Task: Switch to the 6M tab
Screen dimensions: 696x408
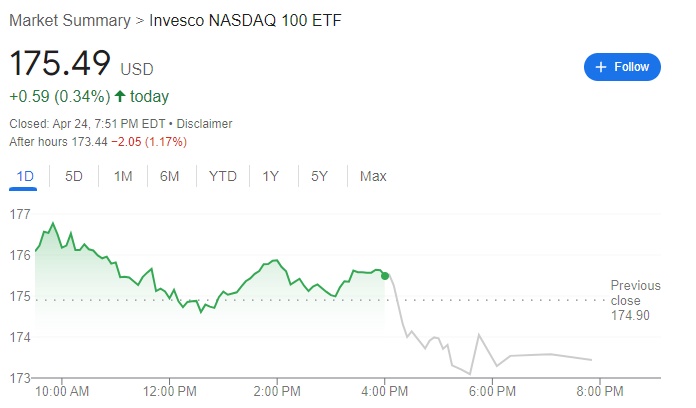Action: 170,177
